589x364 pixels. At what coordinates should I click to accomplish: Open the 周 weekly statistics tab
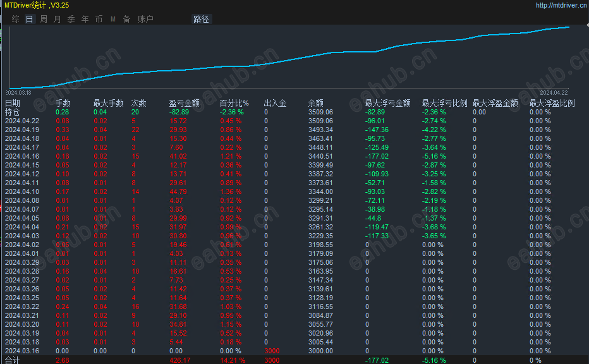[x=43, y=19]
